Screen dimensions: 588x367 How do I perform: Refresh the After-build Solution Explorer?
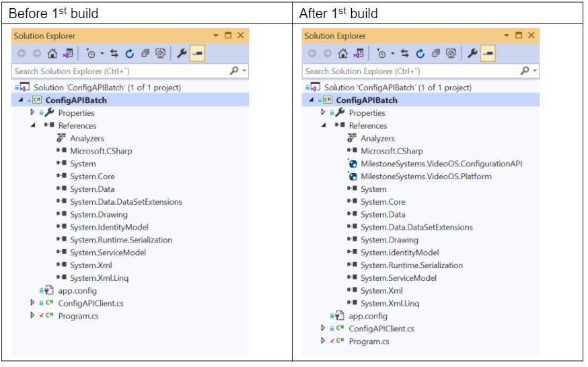pyautogui.click(x=420, y=54)
